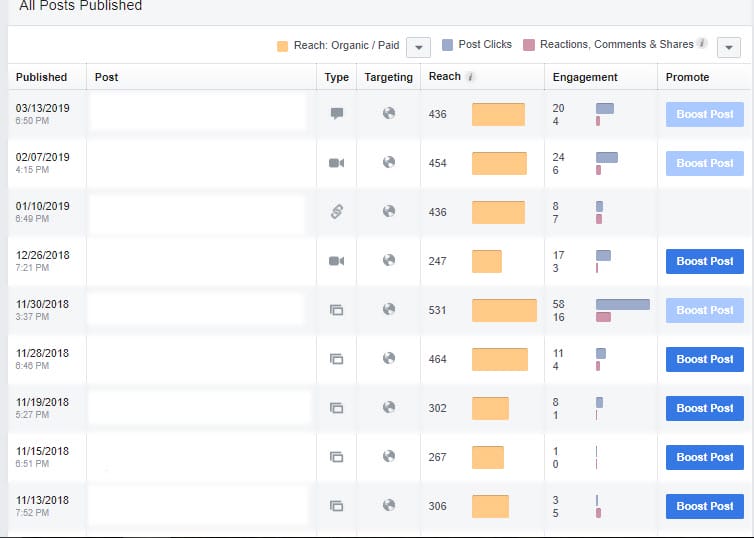The width and height of the screenshot is (754, 538).
Task: Boost the 11/28/2018 post
Action: click(704, 359)
